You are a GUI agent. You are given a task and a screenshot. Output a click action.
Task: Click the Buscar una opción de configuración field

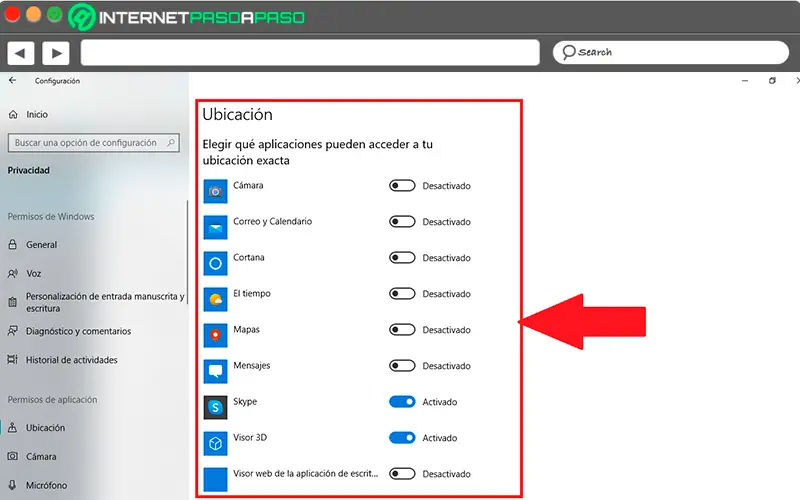point(94,143)
